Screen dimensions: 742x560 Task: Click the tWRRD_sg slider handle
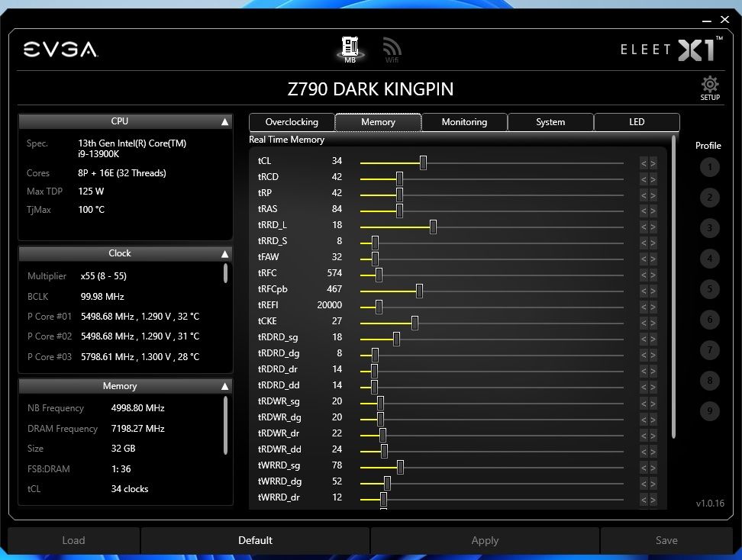pos(400,467)
